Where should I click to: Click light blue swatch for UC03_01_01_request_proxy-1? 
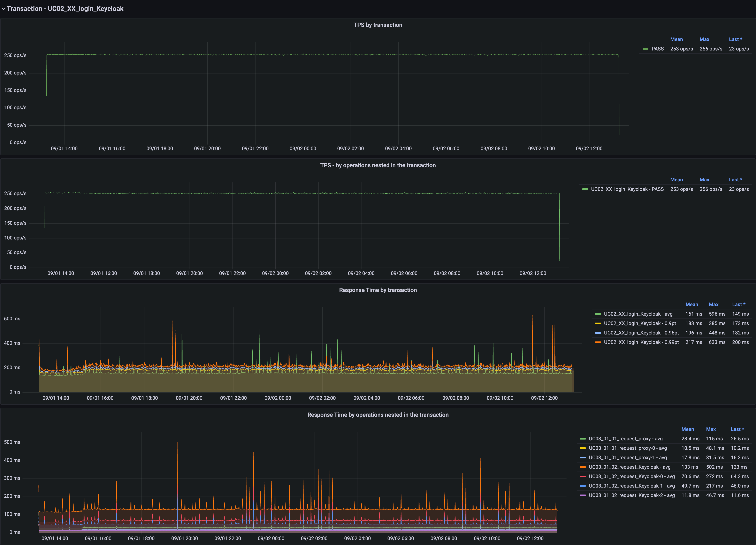(x=583, y=458)
